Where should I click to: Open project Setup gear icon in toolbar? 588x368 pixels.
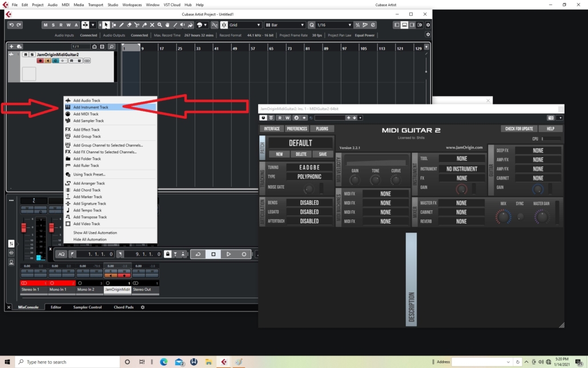pos(428,25)
